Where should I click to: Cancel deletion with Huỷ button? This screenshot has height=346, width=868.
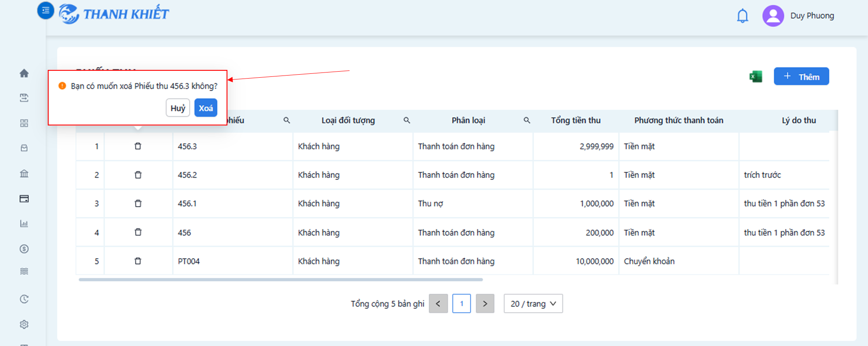pos(178,108)
